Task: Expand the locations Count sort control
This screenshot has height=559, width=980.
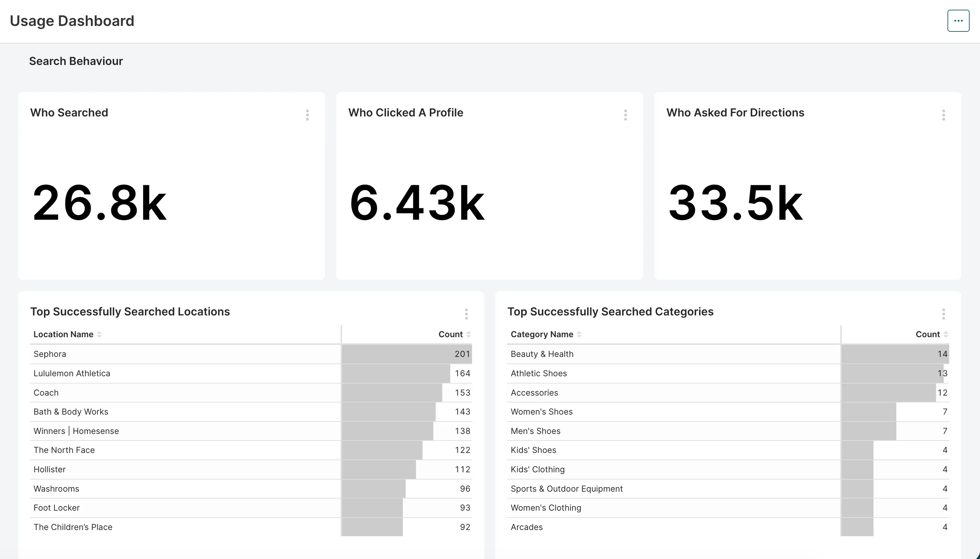Action: (x=469, y=334)
